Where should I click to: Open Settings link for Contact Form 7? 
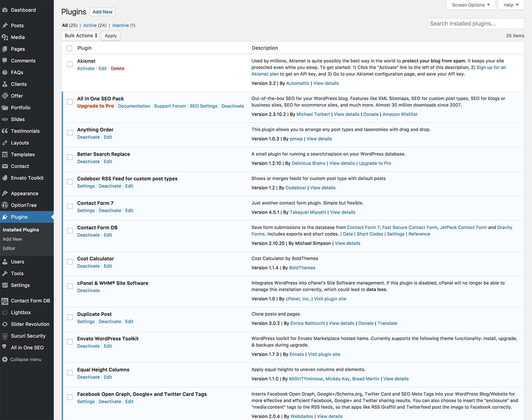(86, 211)
